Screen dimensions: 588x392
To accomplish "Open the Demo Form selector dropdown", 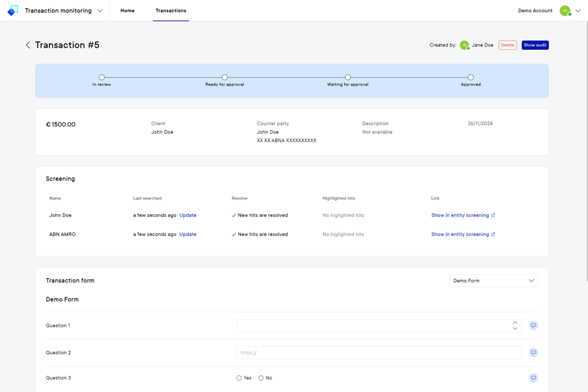I will click(x=493, y=280).
